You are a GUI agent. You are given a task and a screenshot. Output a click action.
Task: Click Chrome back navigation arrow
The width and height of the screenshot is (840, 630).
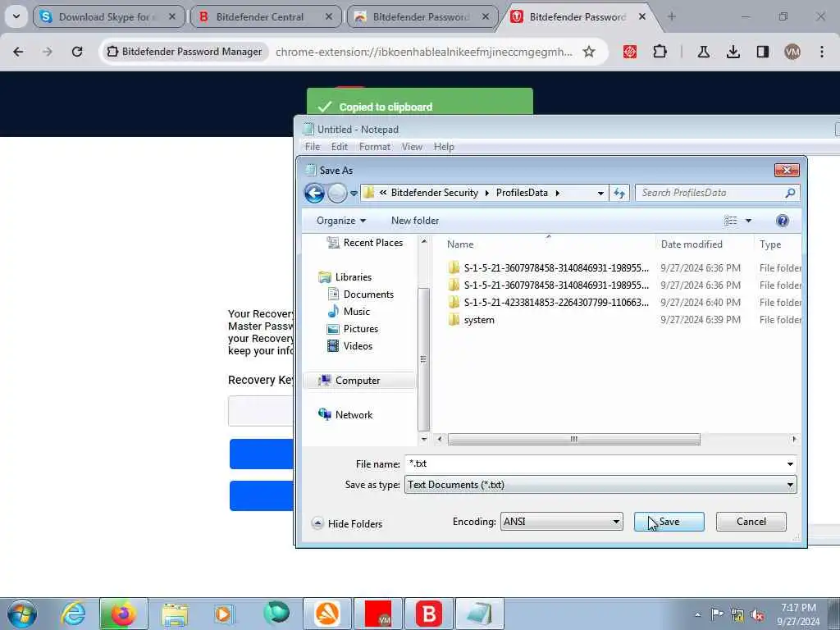(x=18, y=52)
